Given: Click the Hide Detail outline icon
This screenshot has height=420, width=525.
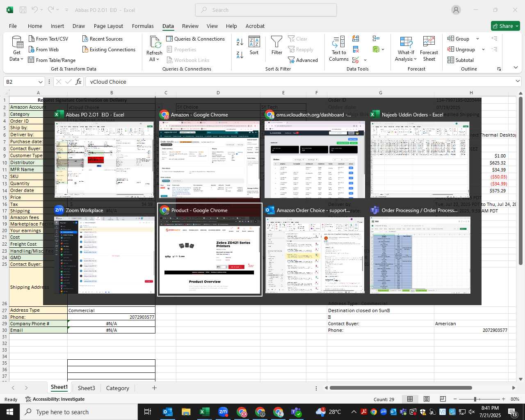Looking at the screenshot, I should pos(495,49).
